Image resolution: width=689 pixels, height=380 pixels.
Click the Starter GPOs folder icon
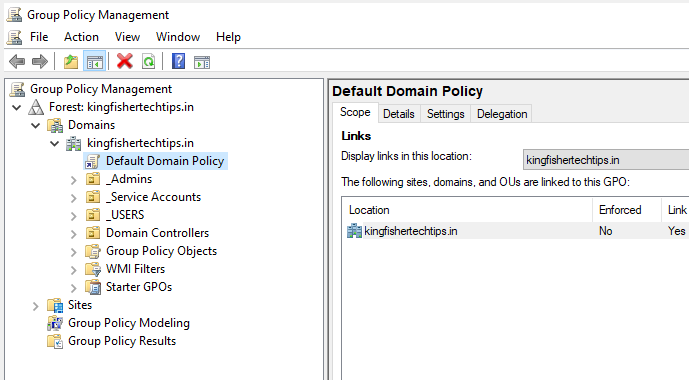[93, 287]
